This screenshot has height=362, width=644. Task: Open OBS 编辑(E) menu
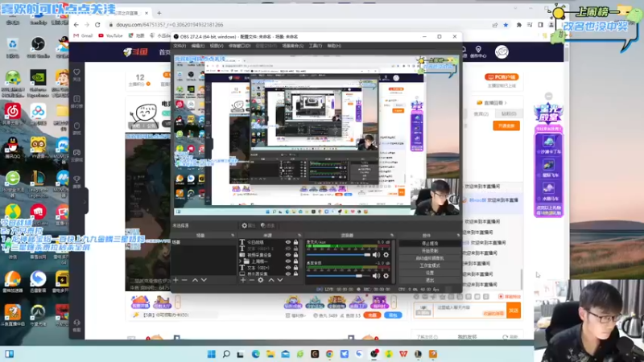(198, 46)
